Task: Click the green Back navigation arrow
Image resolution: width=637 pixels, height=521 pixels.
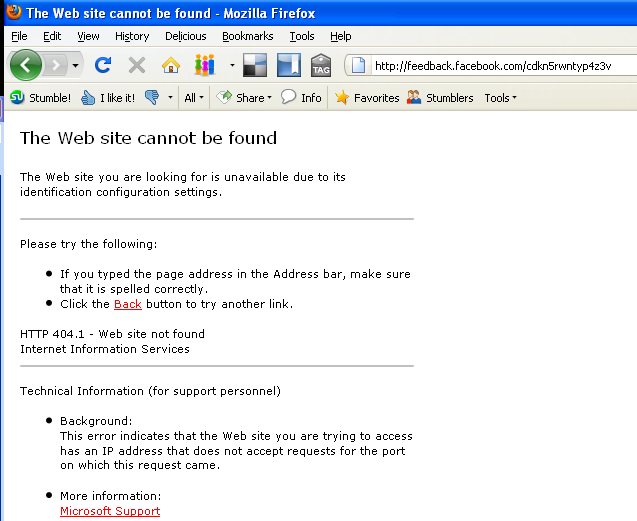Action: (x=26, y=65)
